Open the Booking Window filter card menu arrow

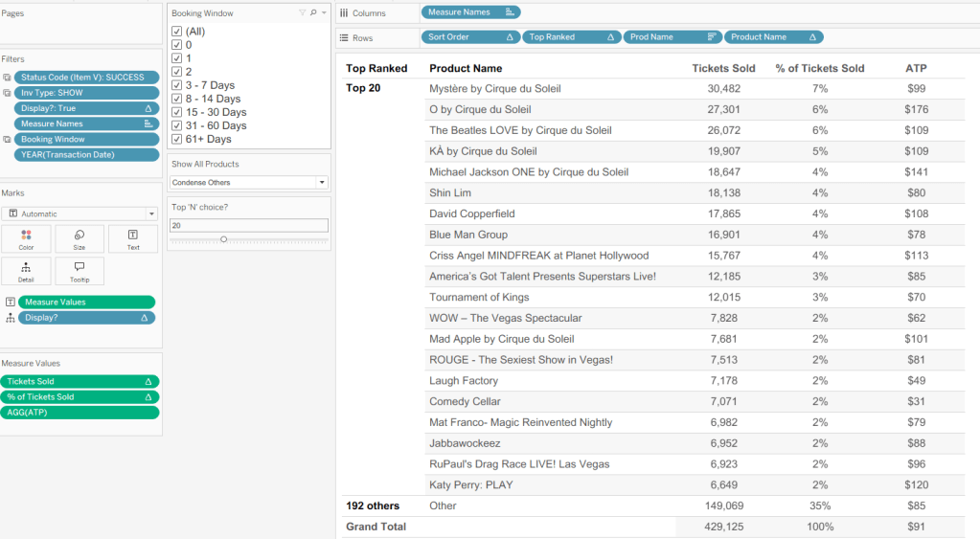[324, 13]
